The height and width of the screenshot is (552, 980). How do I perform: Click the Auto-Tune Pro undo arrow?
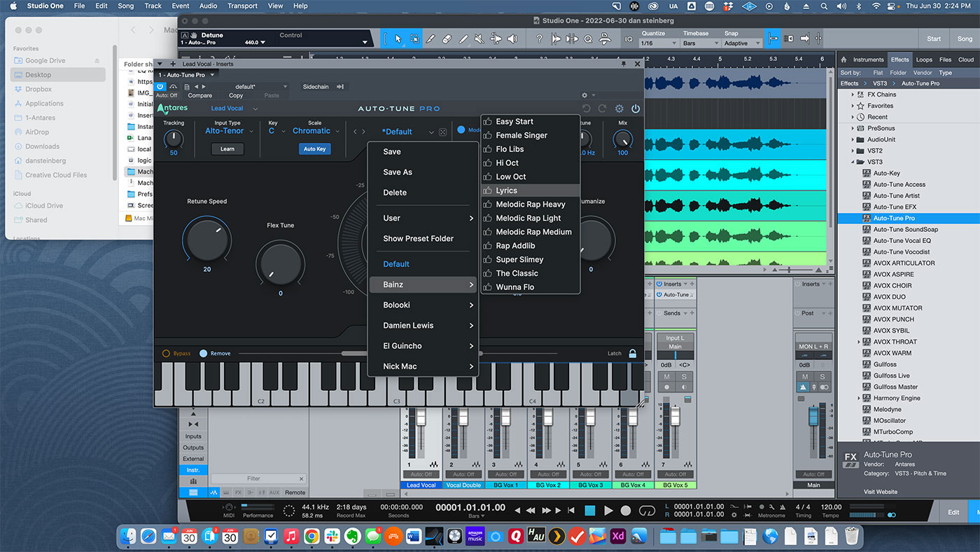pos(587,109)
